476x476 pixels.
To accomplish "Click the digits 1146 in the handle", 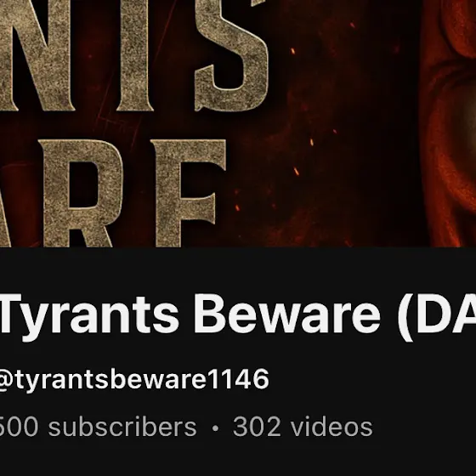I will tap(239, 378).
